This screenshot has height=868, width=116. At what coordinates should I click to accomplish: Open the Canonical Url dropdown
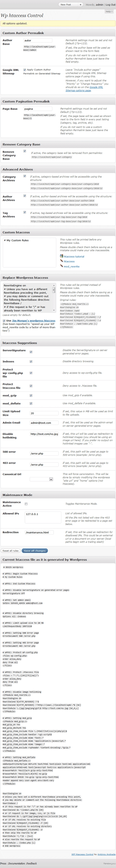point(42,479)
